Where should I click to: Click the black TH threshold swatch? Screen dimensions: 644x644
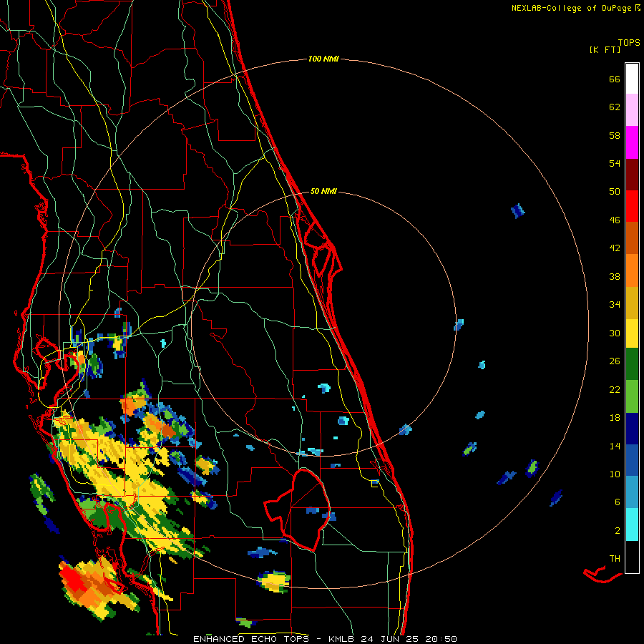click(632, 557)
